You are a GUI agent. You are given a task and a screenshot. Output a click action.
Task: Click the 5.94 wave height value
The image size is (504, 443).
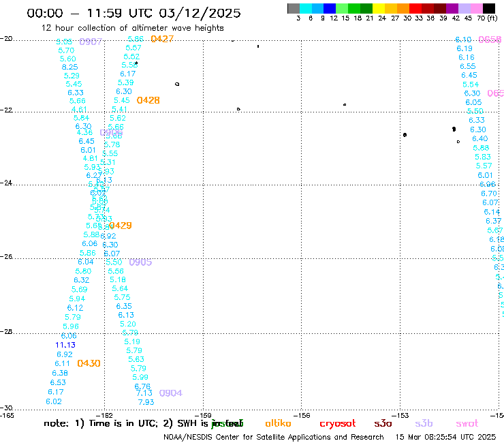pyautogui.click(x=77, y=299)
